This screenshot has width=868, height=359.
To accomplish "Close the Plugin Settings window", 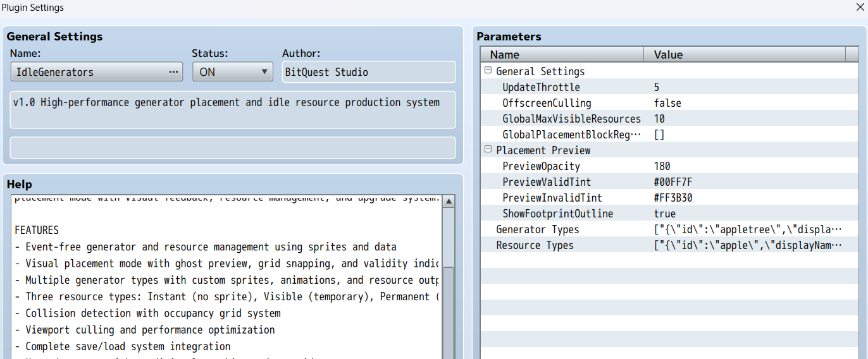I will [860, 8].
